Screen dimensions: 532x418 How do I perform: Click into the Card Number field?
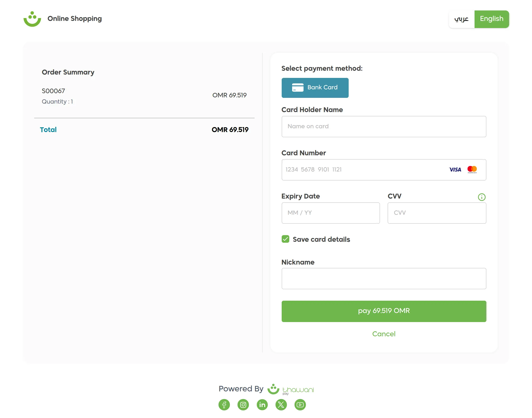click(362, 170)
